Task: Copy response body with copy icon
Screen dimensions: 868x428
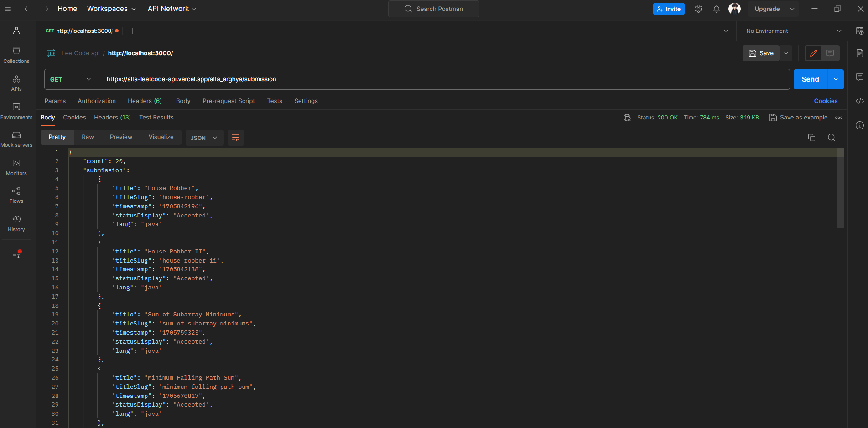Action: (x=811, y=138)
